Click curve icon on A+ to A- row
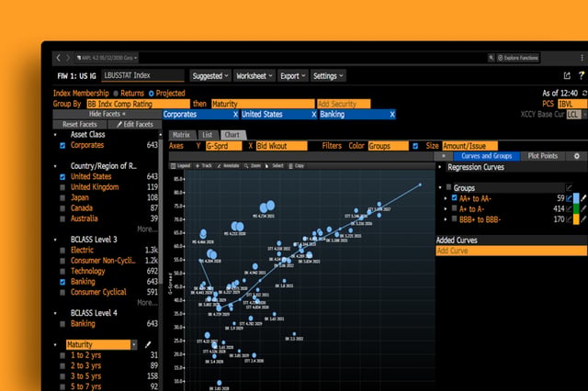The image size is (588, 391). point(570,209)
